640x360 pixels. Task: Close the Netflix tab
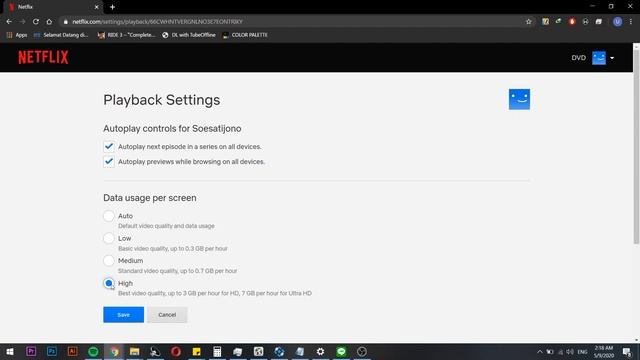click(x=97, y=7)
